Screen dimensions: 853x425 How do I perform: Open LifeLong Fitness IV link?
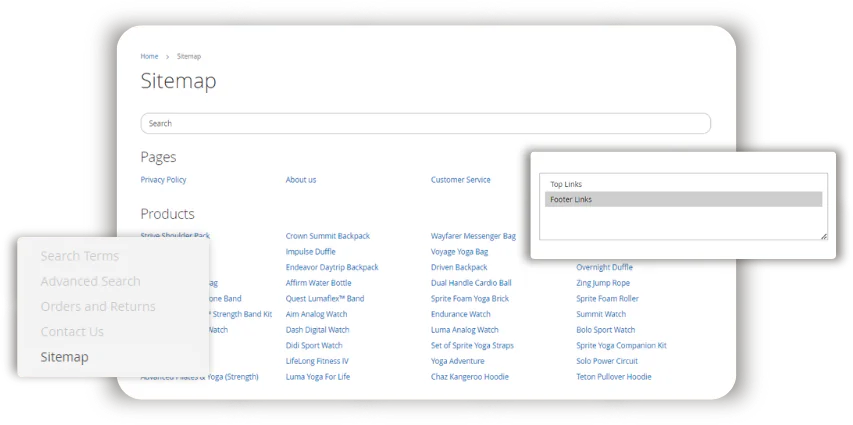pos(317,361)
